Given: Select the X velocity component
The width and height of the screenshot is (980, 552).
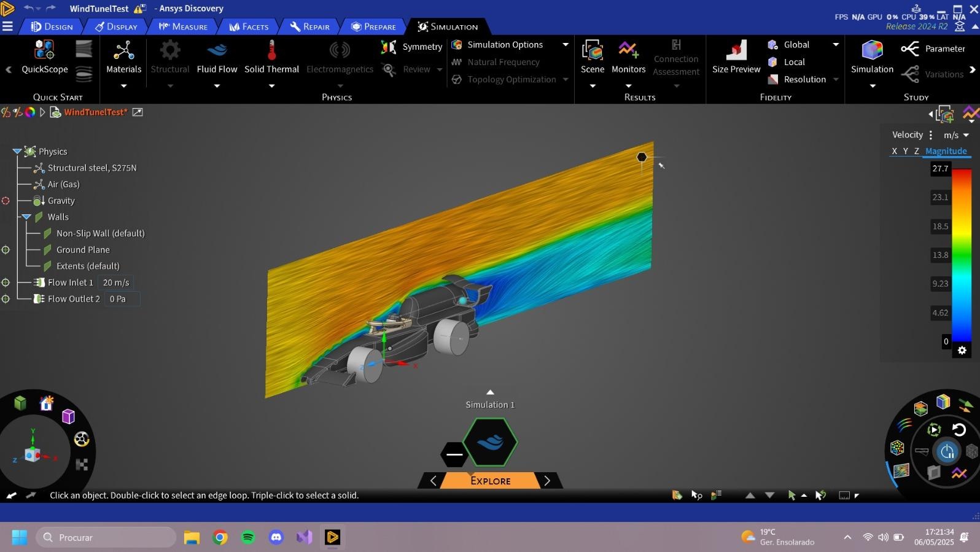Looking at the screenshot, I should coord(894,151).
